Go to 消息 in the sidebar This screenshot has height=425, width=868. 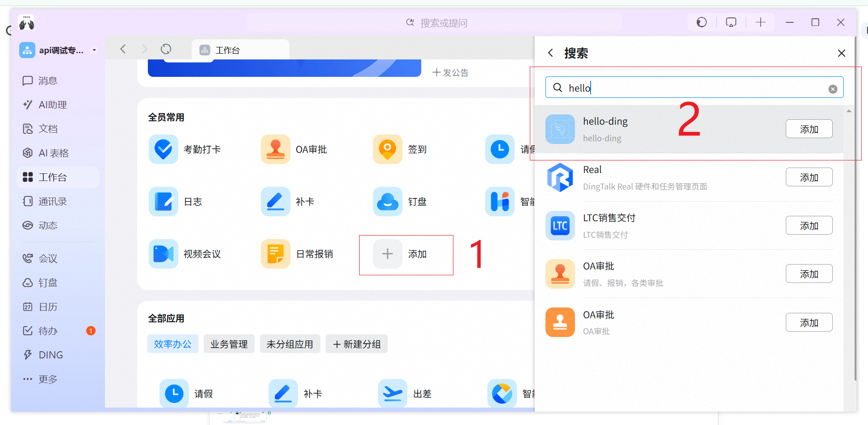pyautogui.click(x=58, y=81)
